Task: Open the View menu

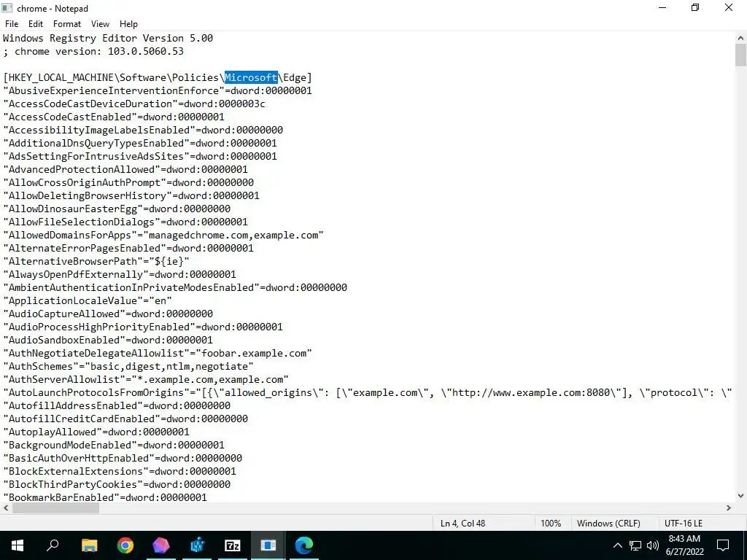Action: (x=100, y=24)
